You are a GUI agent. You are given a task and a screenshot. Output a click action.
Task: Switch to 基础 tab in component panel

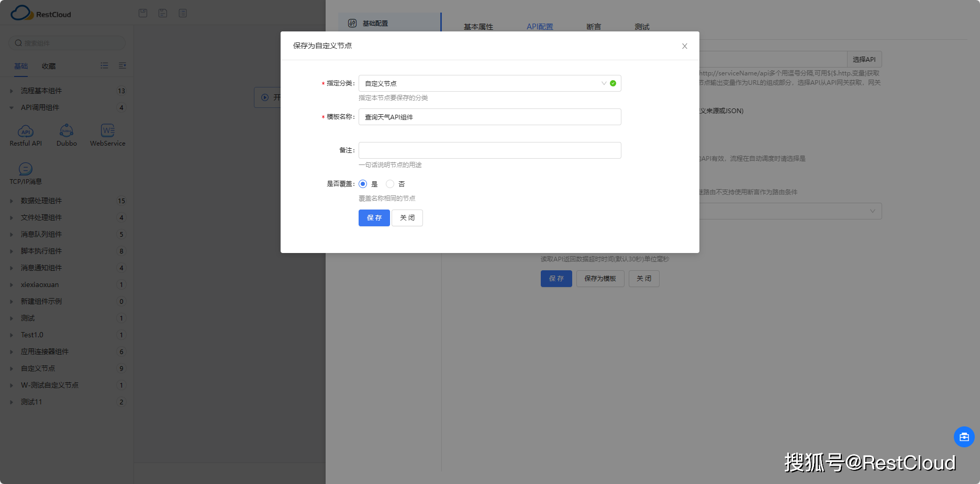[21, 66]
